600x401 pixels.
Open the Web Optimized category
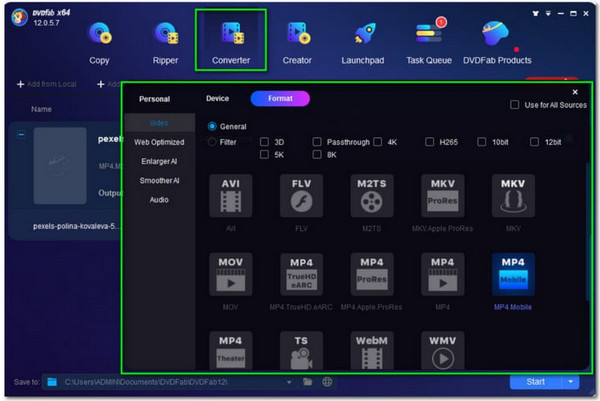pos(159,143)
